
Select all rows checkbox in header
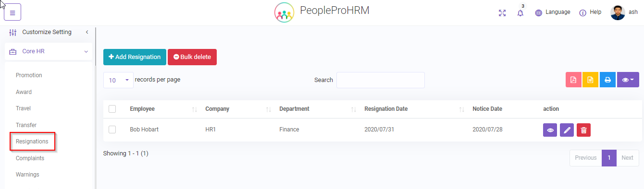pos(112,109)
